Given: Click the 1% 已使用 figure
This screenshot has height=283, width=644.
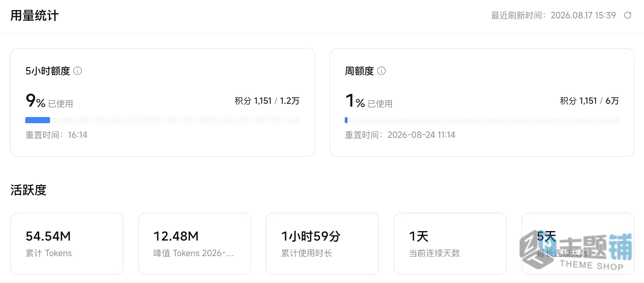Looking at the screenshot, I should [x=369, y=101].
